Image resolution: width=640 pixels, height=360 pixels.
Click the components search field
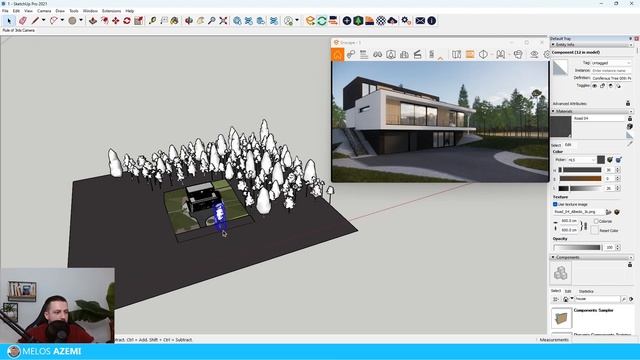point(597,299)
